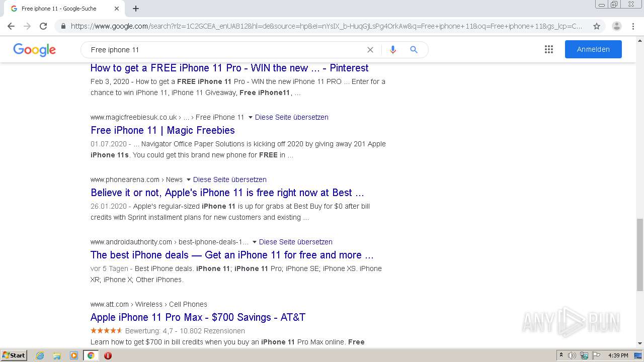View site info via the lock icon
Viewport: 644px width, 362px height.
63,26
